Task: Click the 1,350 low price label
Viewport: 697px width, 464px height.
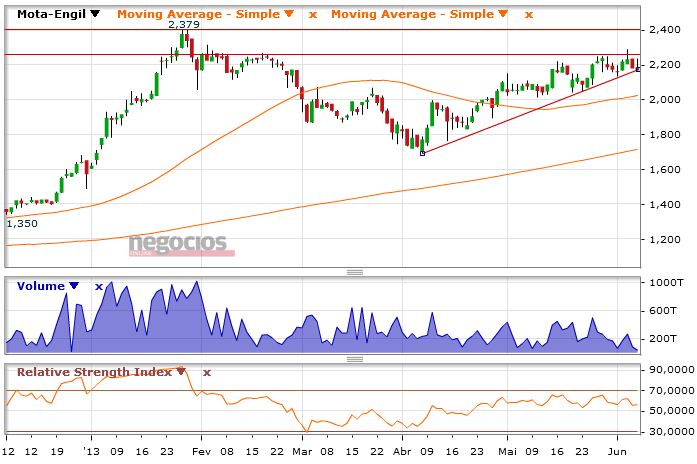Action: coord(22,224)
